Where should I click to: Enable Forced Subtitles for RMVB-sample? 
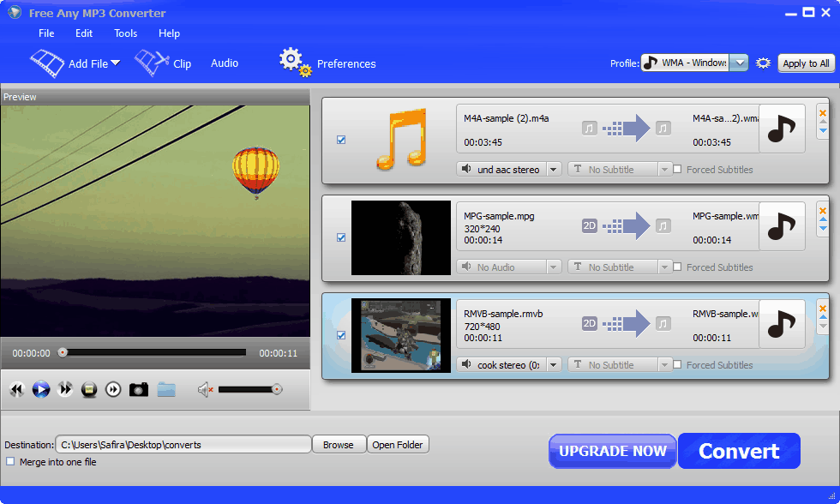(x=677, y=365)
